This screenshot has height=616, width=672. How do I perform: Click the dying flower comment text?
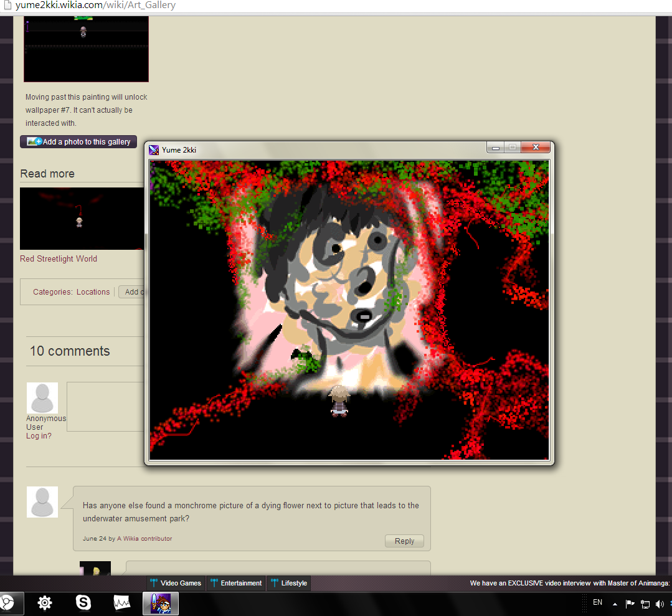coord(251,512)
